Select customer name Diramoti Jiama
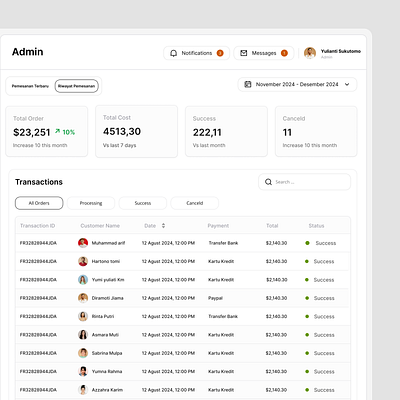This screenshot has width=400, height=400. click(107, 298)
